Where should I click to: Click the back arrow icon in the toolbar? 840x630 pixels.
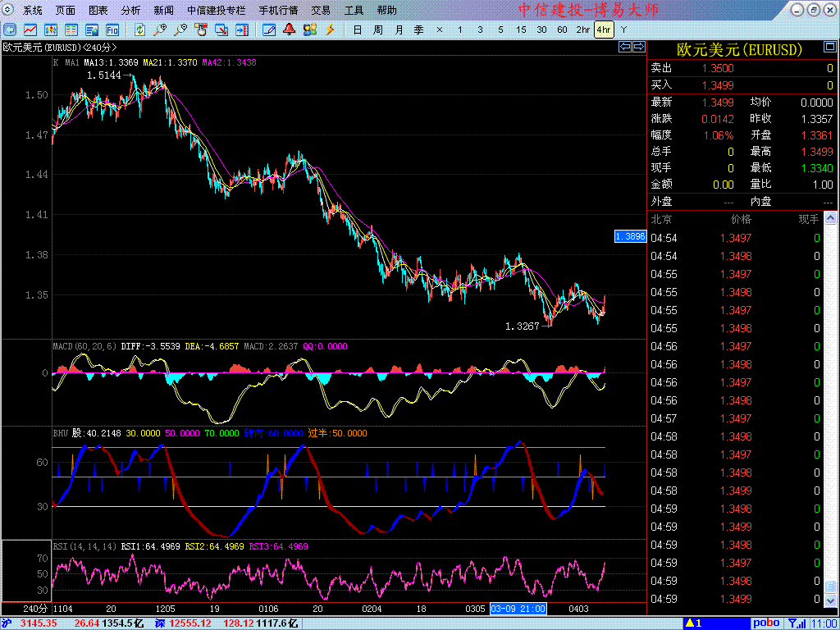point(11,30)
